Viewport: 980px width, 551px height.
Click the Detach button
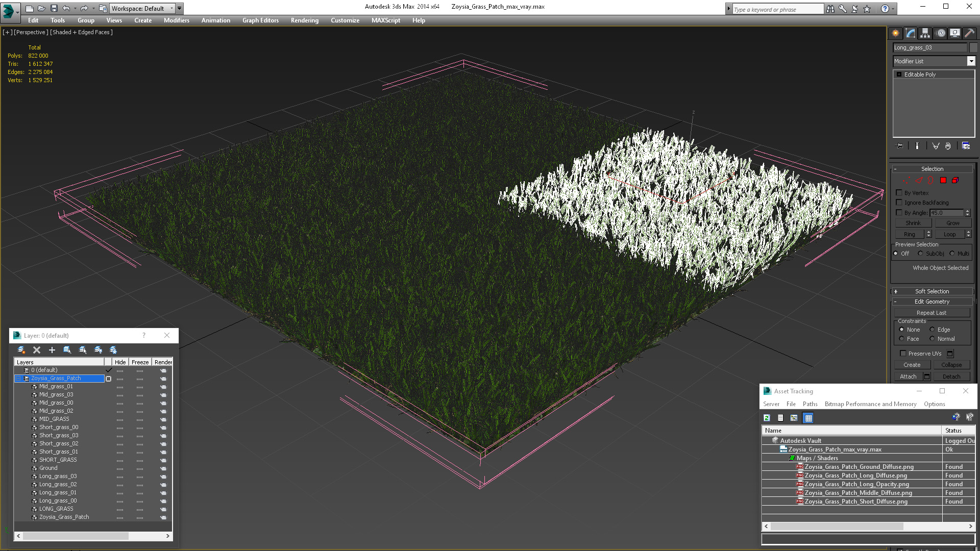pyautogui.click(x=951, y=377)
